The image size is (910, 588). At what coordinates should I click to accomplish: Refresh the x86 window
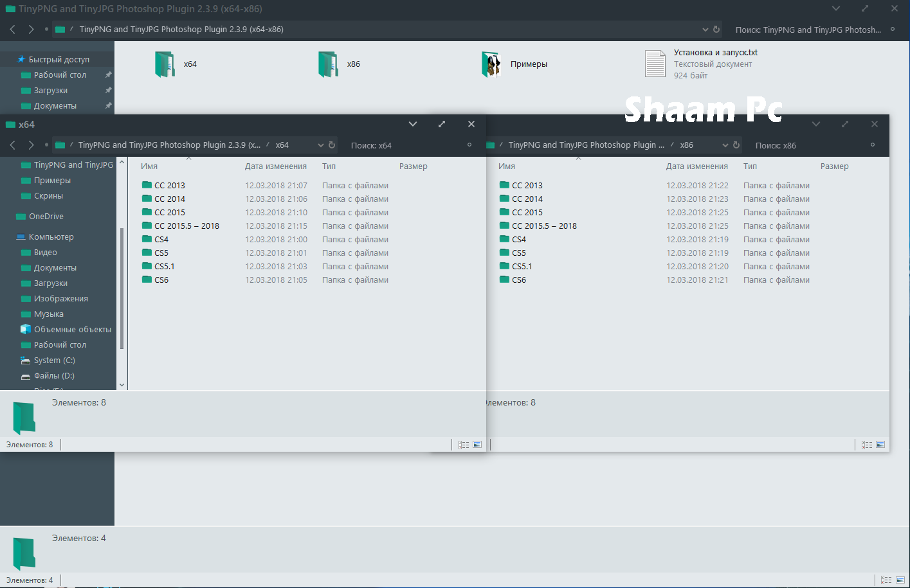(736, 145)
